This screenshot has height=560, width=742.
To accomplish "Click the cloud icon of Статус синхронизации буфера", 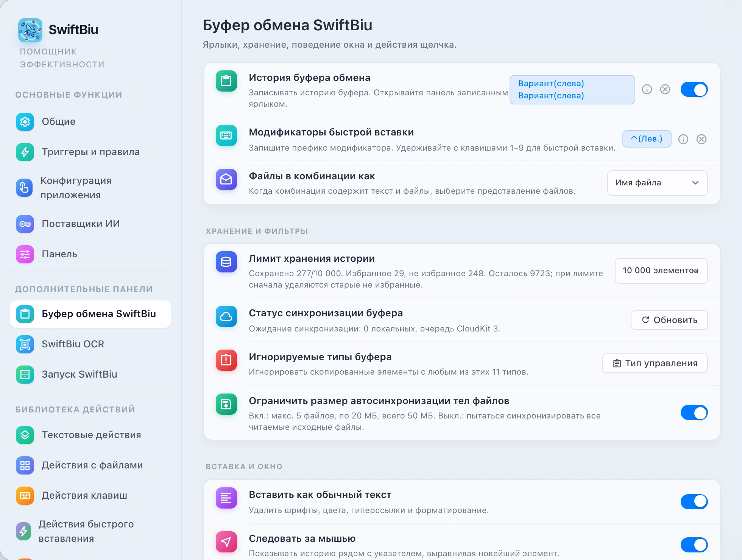I will click(226, 316).
